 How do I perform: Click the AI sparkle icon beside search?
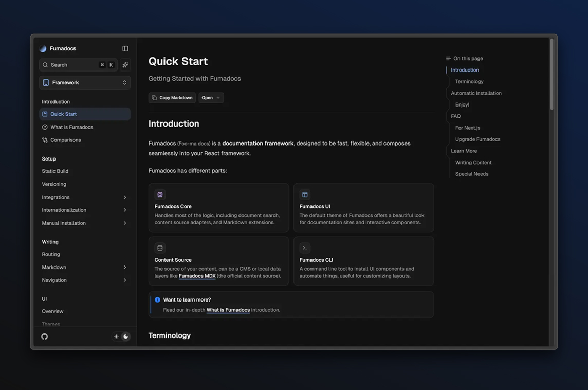click(x=125, y=65)
